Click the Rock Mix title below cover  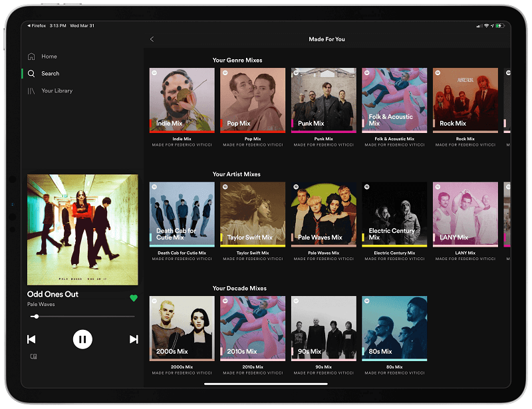tap(465, 139)
